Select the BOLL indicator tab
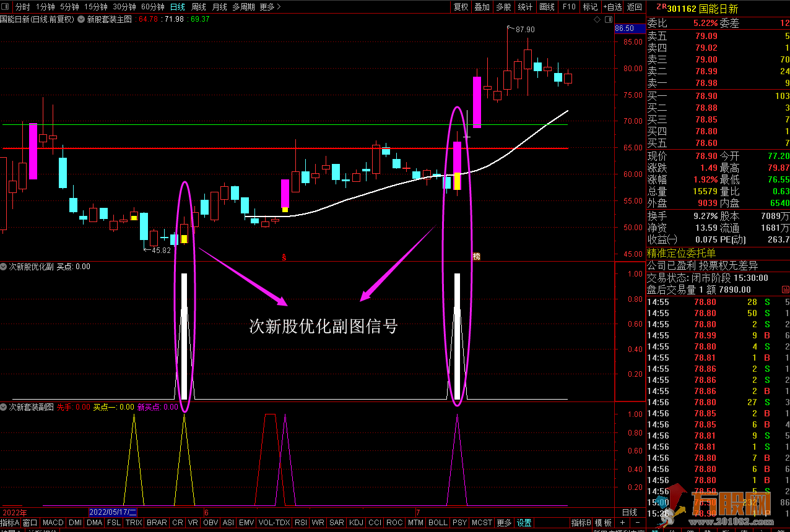The height and width of the screenshot is (532, 790). pyautogui.click(x=438, y=523)
